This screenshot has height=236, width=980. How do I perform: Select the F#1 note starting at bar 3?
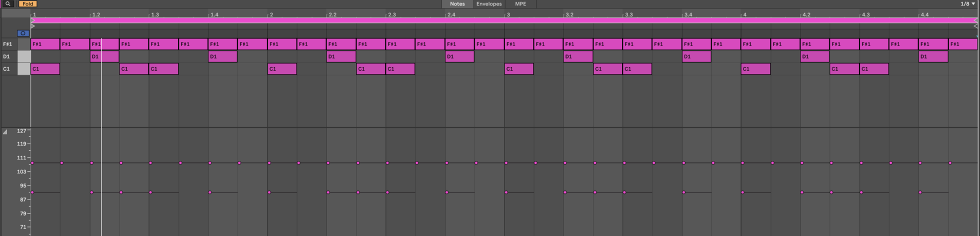(x=519, y=44)
